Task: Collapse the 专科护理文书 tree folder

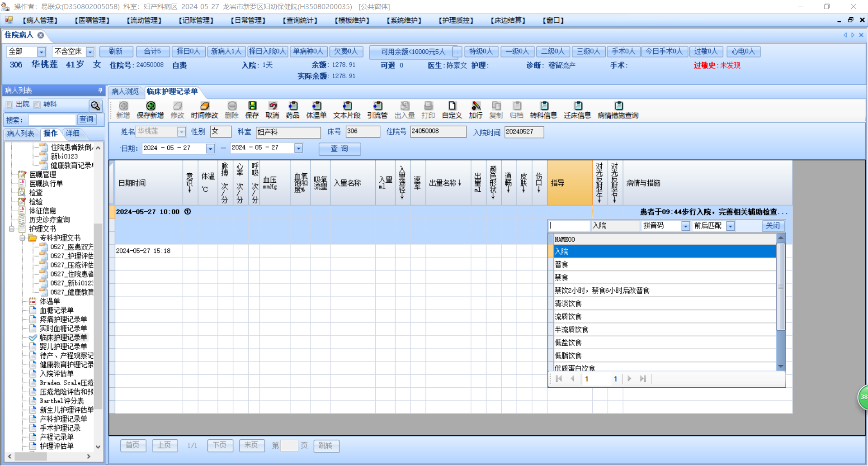Action: 22,238
